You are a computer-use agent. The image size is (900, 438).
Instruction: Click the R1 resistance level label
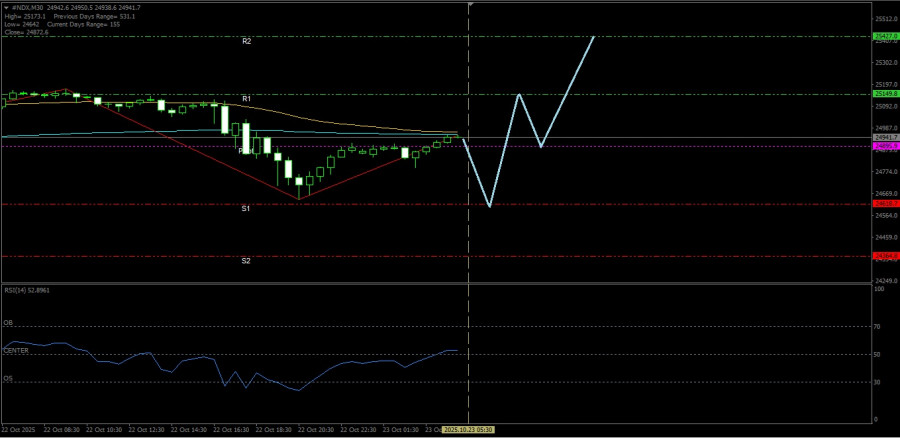[x=246, y=100]
